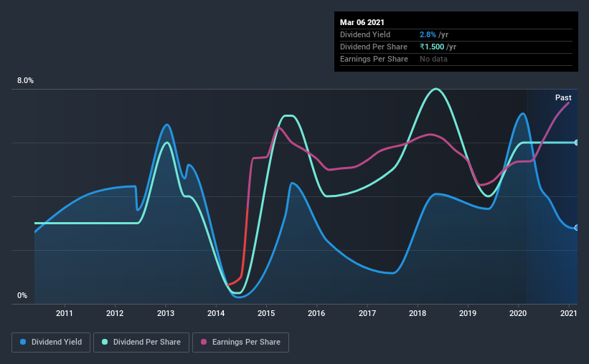Viewport: 589px width, 364px height.
Task: Select the Dividend Per Share endpoint marker
Action: pos(577,143)
